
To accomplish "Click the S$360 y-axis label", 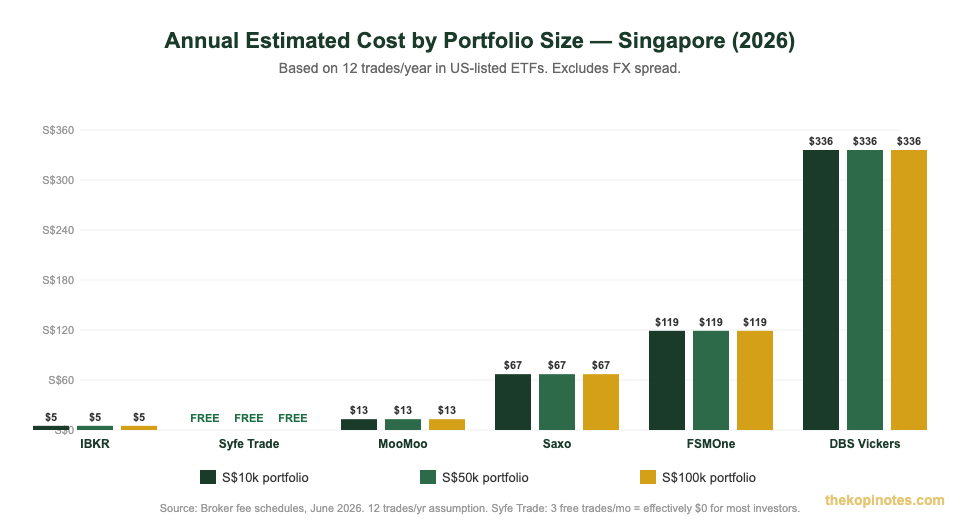I will (58, 130).
